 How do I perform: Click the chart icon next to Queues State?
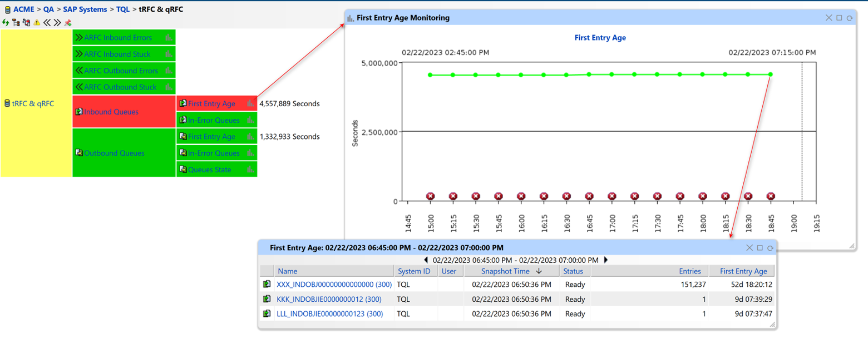249,169
